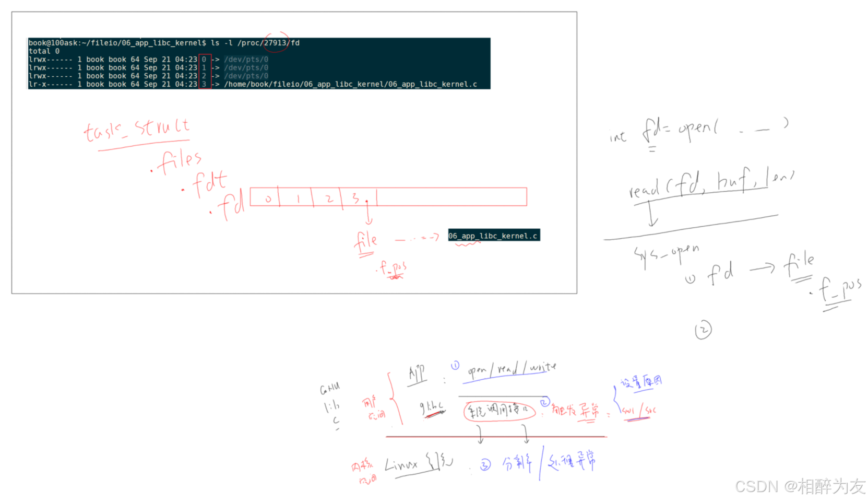This screenshot has height=502, width=868.
Task: Click "/dev/pts/0" target in the fd 2 row
Action: [246, 76]
